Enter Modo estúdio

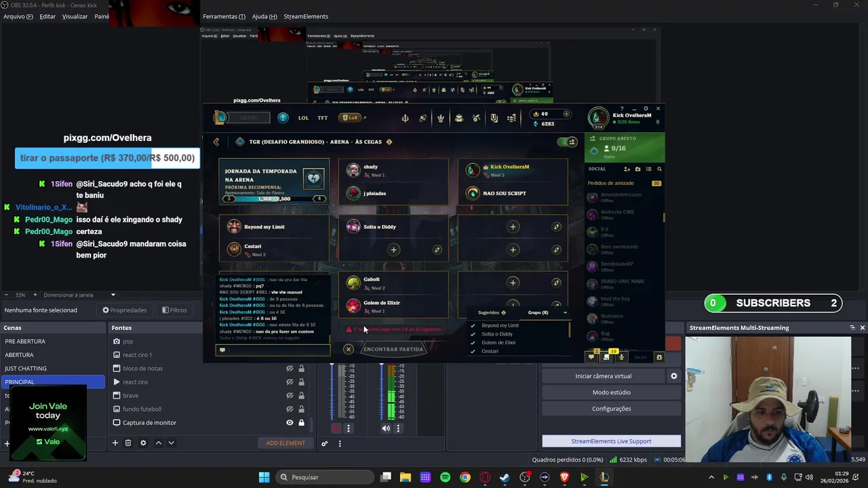[612, 392]
